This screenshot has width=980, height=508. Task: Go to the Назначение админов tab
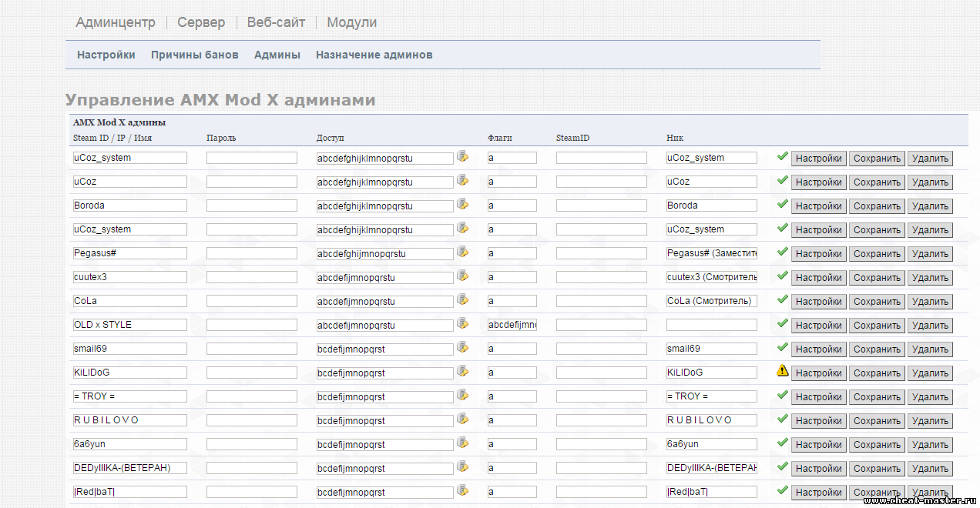pyautogui.click(x=374, y=55)
